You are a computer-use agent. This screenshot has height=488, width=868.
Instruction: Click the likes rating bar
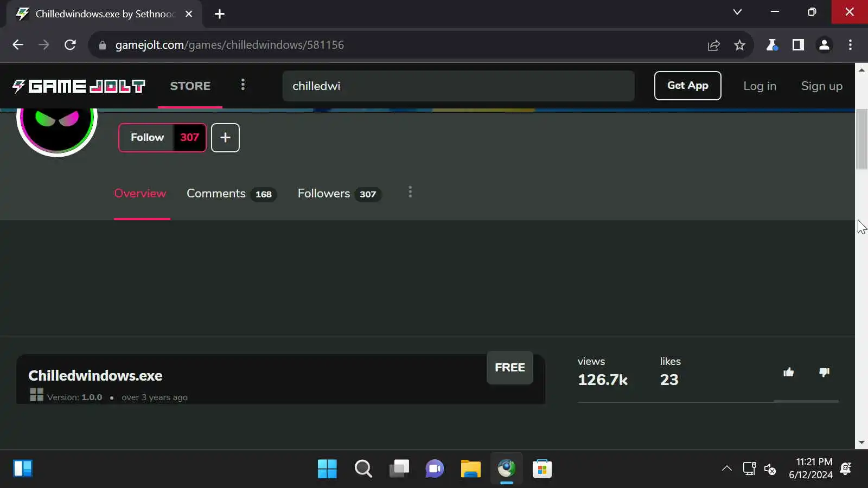click(708, 402)
